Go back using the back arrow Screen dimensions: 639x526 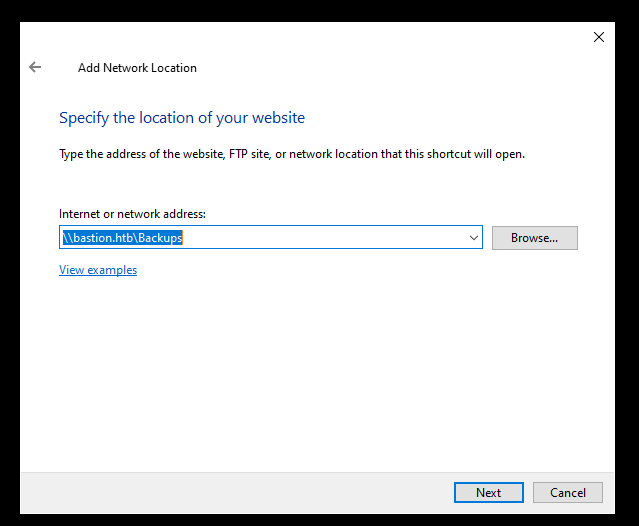tap(35, 67)
